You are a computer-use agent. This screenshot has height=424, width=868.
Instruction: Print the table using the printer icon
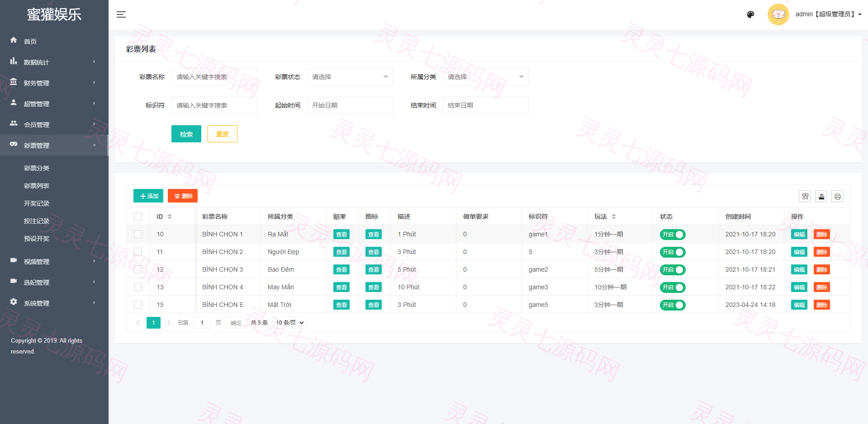[838, 197]
